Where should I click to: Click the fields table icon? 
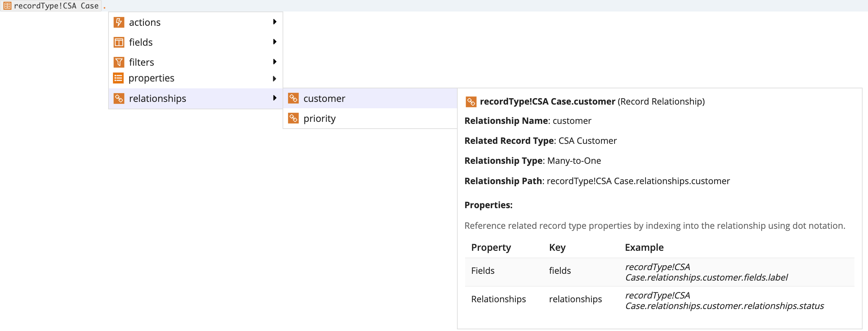pyautogui.click(x=119, y=42)
